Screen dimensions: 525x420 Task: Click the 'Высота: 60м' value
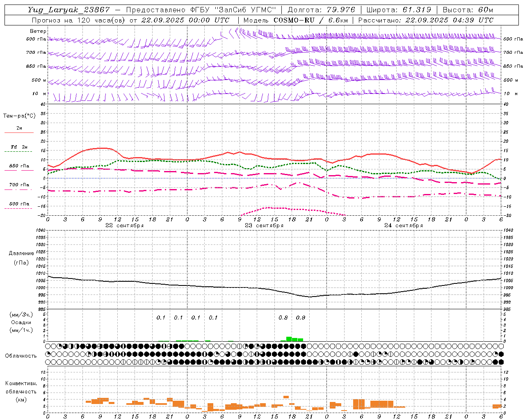pyautogui.click(x=468, y=10)
